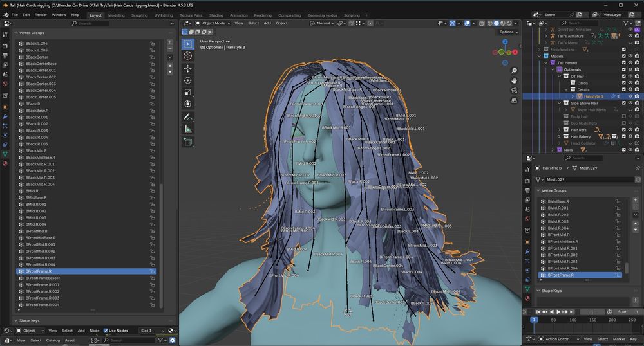This screenshot has height=346, width=644.
Task: Select the BBackCenter.003 vertex group
Action: coord(41,84)
